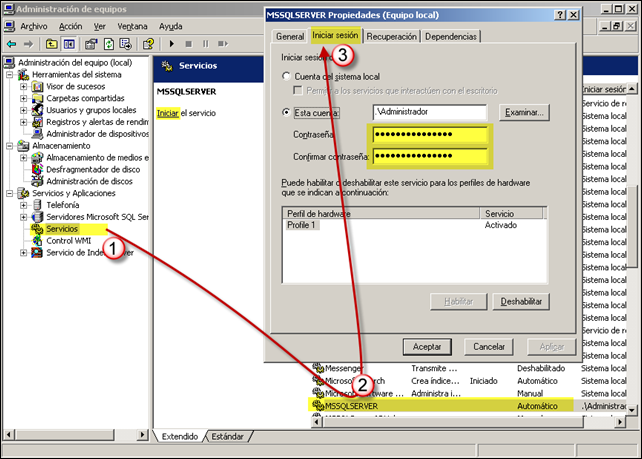Click the Forward arrow toolbar icon

point(28,44)
